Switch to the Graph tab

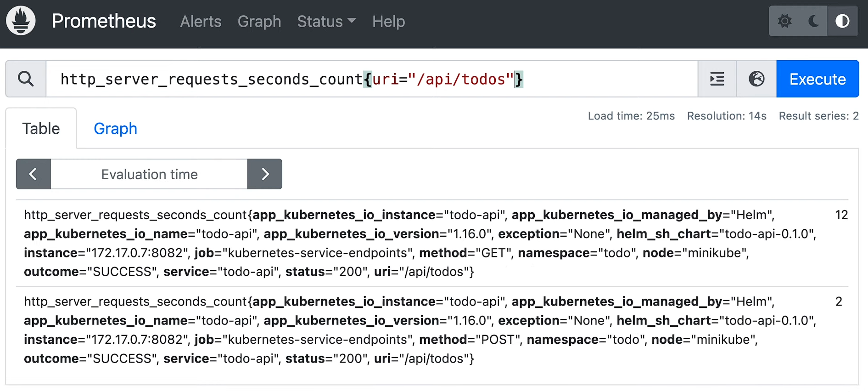click(115, 129)
